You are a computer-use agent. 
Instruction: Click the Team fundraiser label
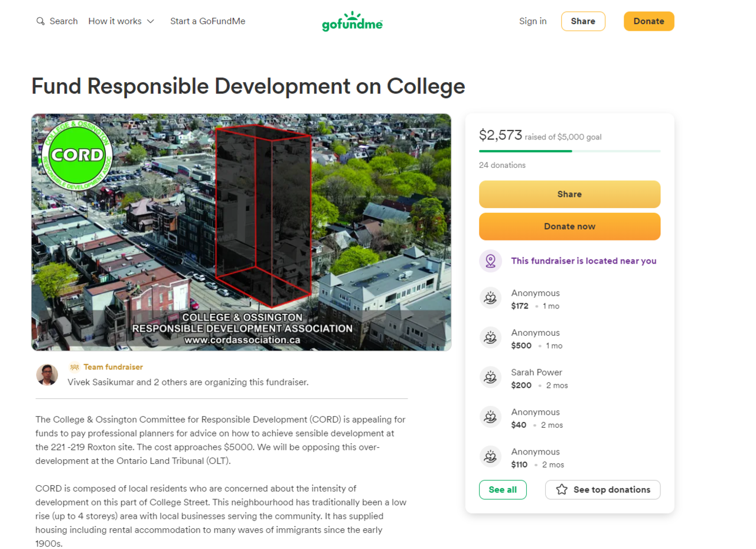tap(113, 367)
